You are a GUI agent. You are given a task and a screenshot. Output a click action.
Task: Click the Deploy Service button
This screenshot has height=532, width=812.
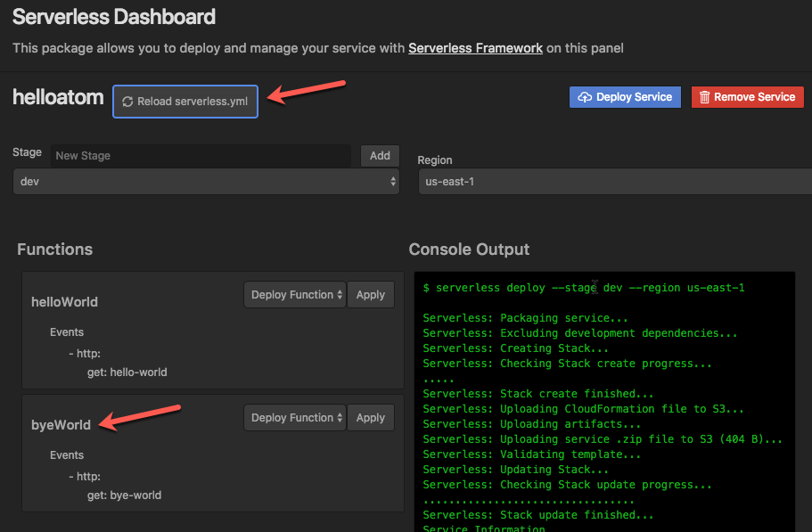click(624, 97)
